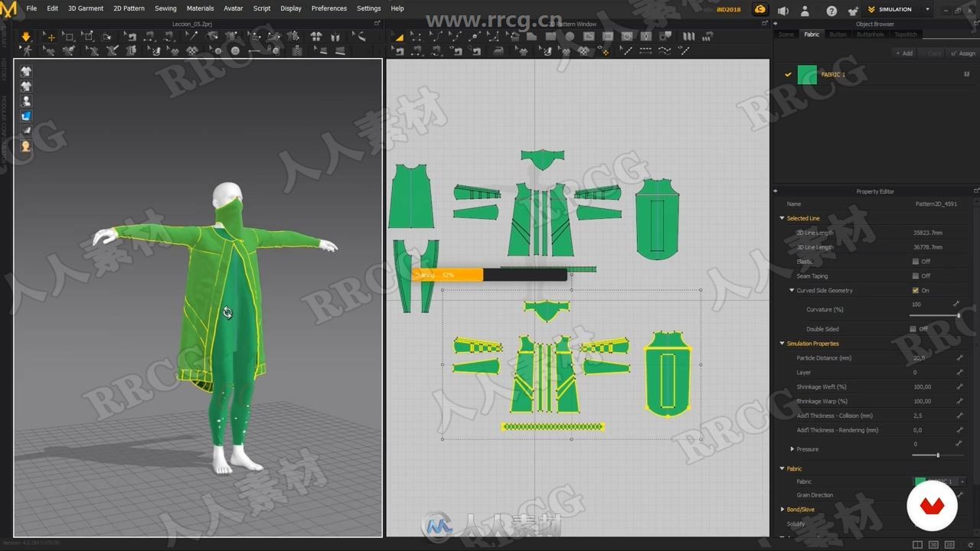Click the Steam iron tool
Viewport: 980px width, 551px height.
(498, 51)
